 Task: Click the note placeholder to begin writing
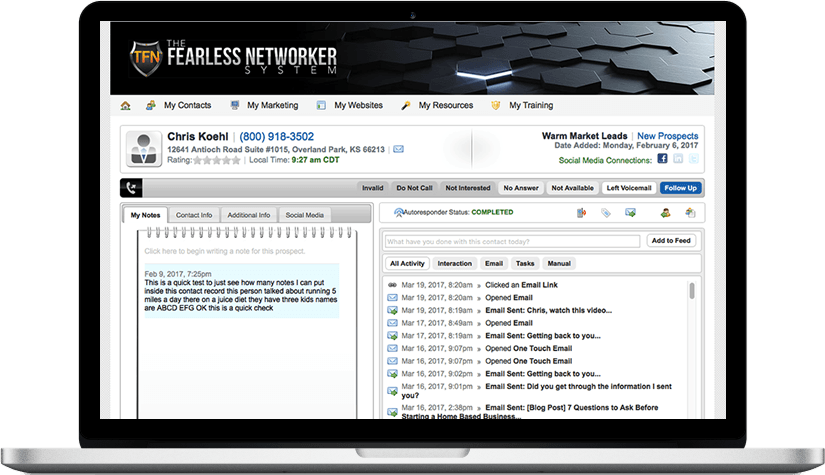click(x=225, y=251)
